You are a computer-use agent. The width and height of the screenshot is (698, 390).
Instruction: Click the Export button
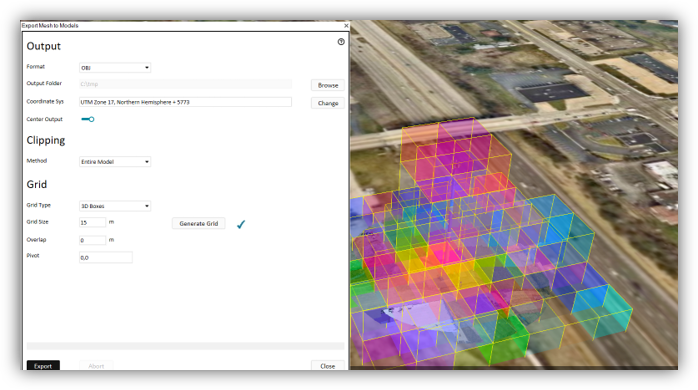click(43, 366)
